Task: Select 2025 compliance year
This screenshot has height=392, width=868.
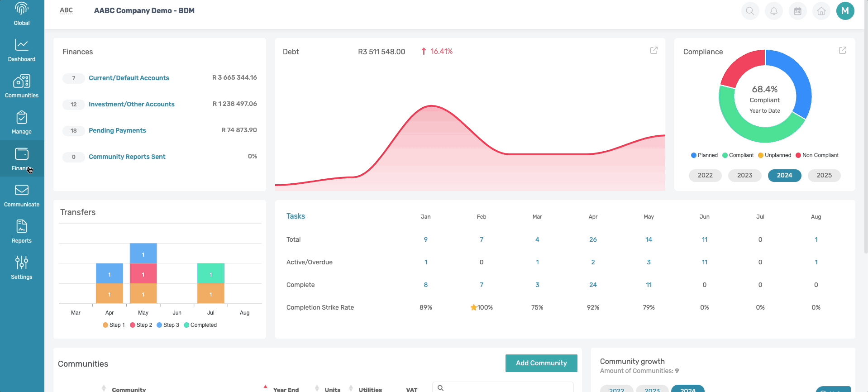Action: click(x=824, y=176)
